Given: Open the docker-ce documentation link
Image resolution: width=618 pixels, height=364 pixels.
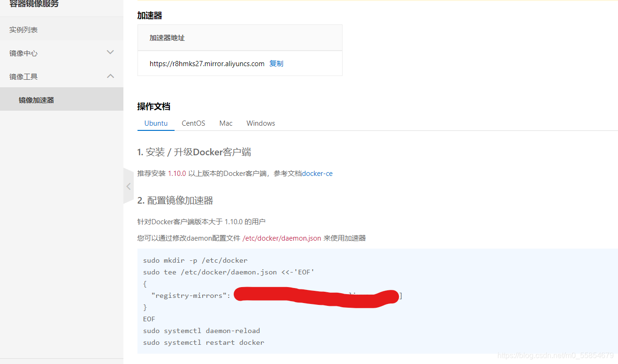Looking at the screenshot, I should click(x=317, y=173).
